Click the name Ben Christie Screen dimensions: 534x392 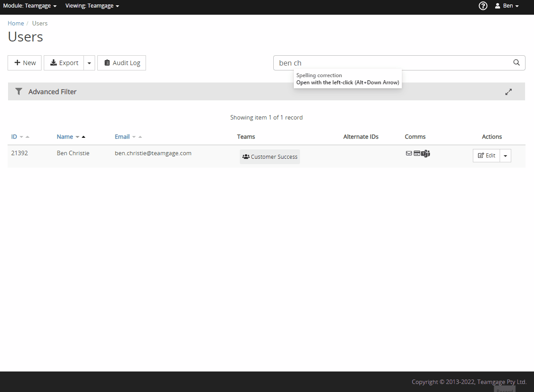point(73,153)
